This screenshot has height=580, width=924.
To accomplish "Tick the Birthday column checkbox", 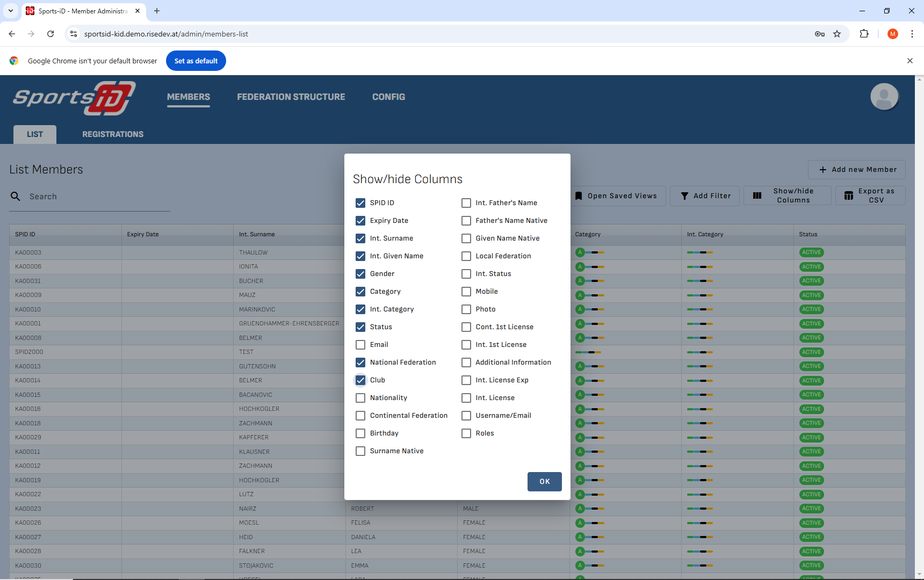I will click(360, 433).
